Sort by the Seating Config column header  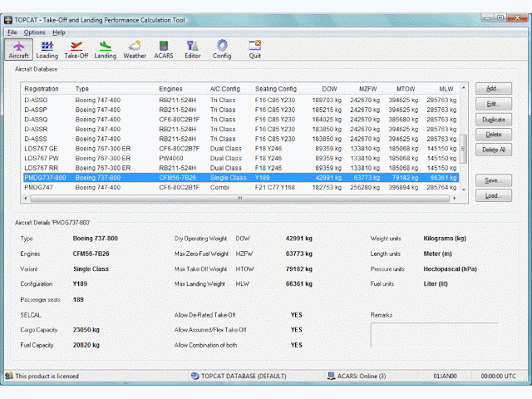pyautogui.click(x=276, y=89)
